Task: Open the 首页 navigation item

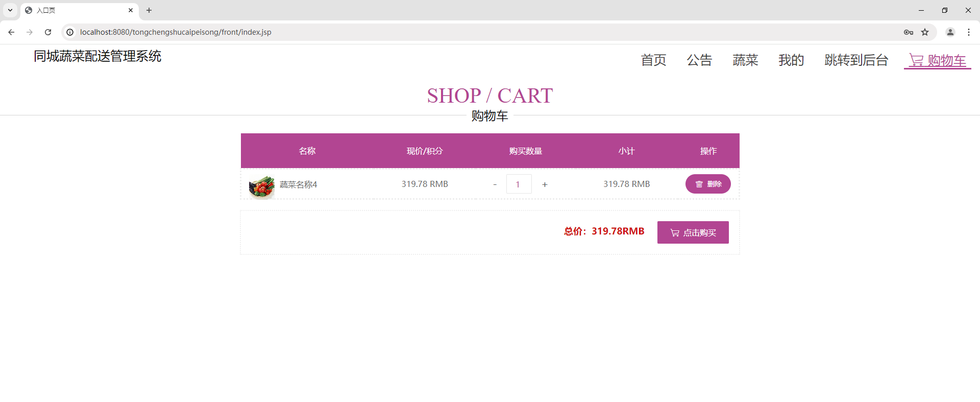Action: (654, 60)
